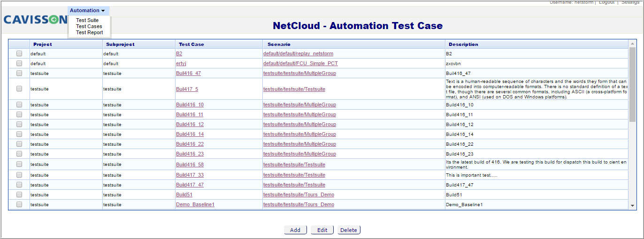Open the Build416_12 test case link
The image size is (644, 239).
[x=190, y=125]
